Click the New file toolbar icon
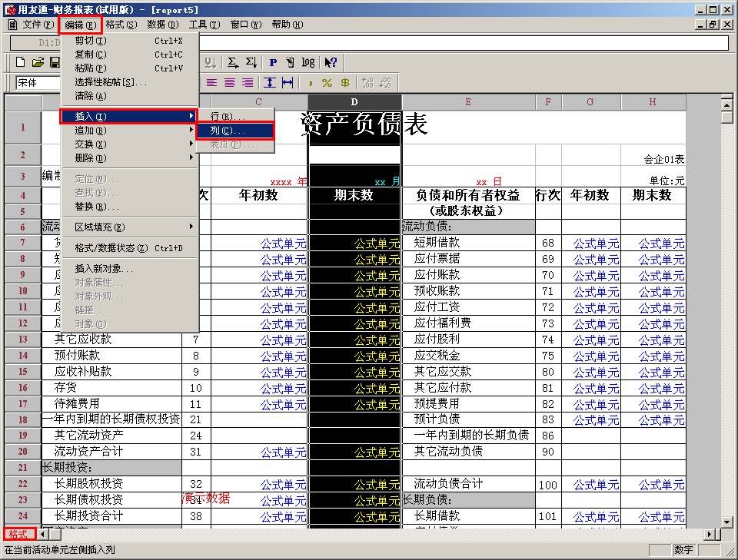Screen dimensions: 738x560 point(20,62)
